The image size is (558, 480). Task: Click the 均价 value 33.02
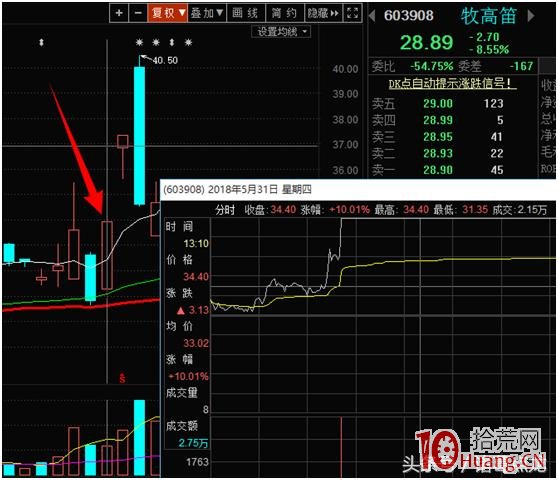click(x=196, y=343)
